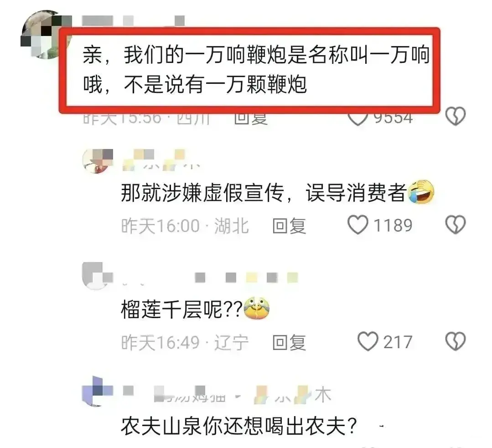
Task: Tap broken heart on Hubei comment
Action: [456, 225]
